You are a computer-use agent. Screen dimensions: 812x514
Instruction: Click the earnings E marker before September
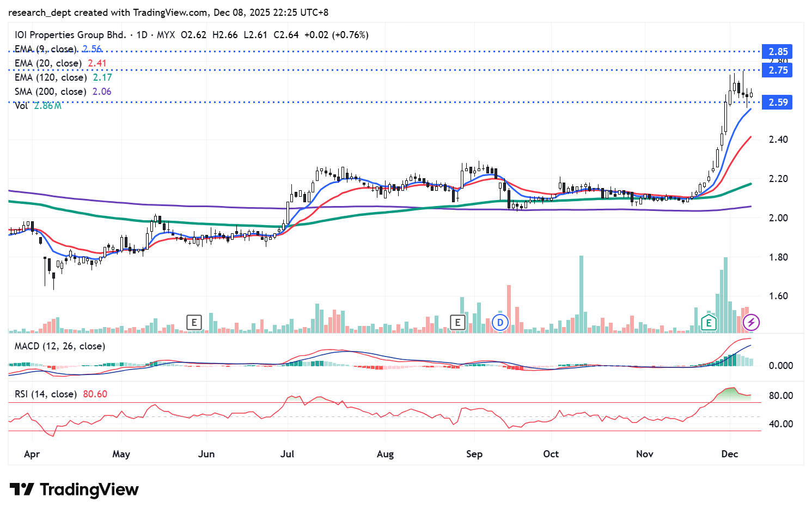point(457,322)
